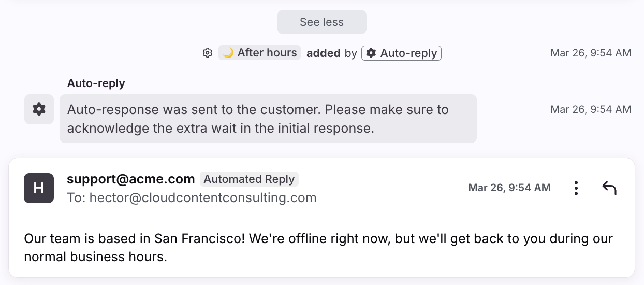The image size is (644, 285).
Task: Click the timestamp beside the After hours event
Action: [x=591, y=53]
